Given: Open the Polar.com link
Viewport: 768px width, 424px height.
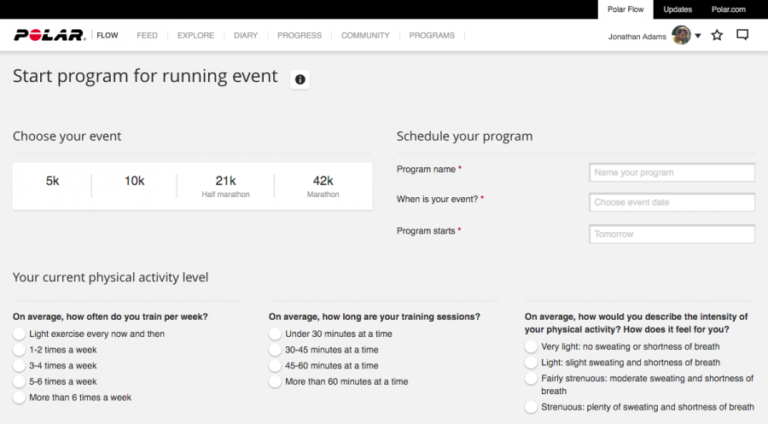Looking at the screenshot, I should click(728, 9).
